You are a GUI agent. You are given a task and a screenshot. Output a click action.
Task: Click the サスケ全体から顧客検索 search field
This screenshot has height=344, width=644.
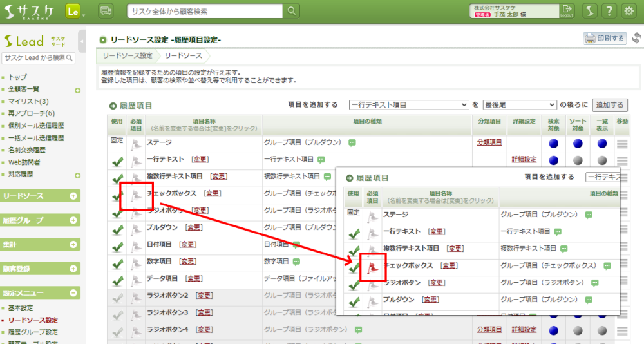[205, 11]
